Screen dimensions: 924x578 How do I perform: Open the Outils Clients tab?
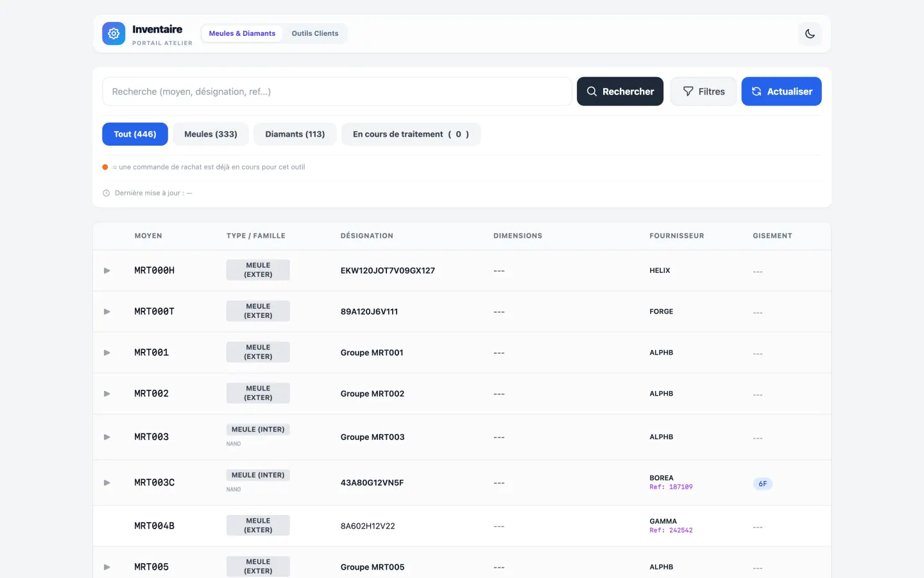pyautogui.click(x=315, y=33)
